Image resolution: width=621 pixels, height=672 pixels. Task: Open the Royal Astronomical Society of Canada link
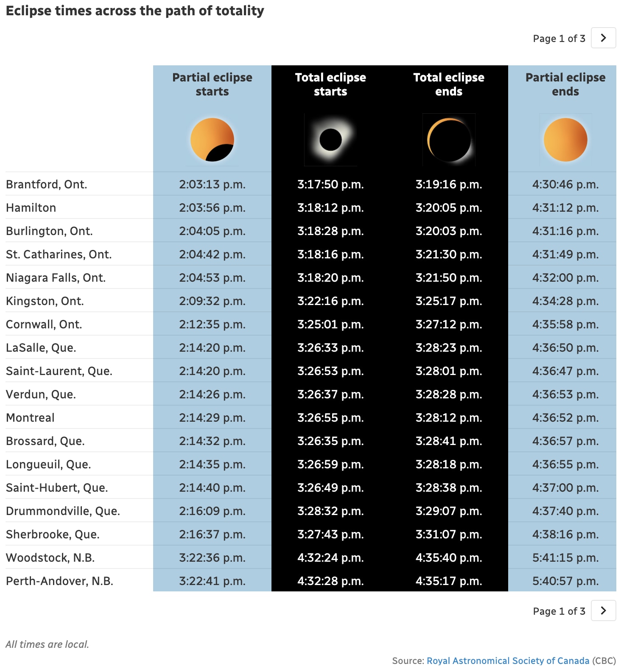(x=508, y=661)
